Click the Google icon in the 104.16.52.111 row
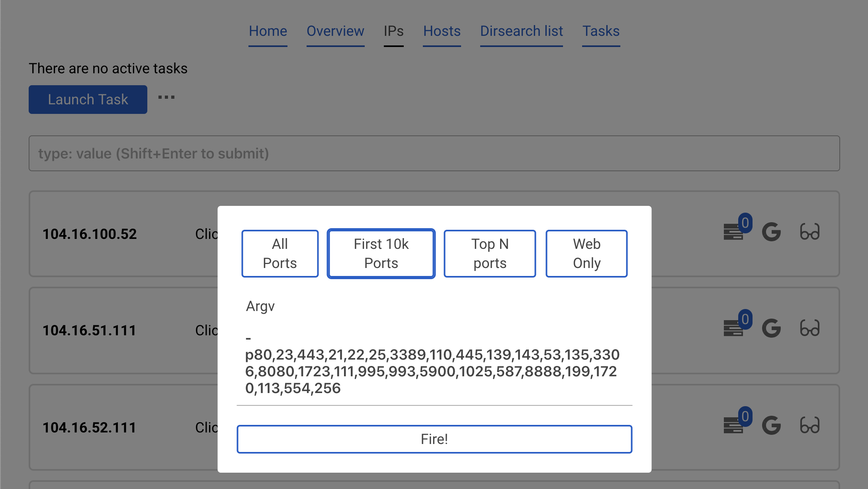868x489 pixels. coord(771,425)
